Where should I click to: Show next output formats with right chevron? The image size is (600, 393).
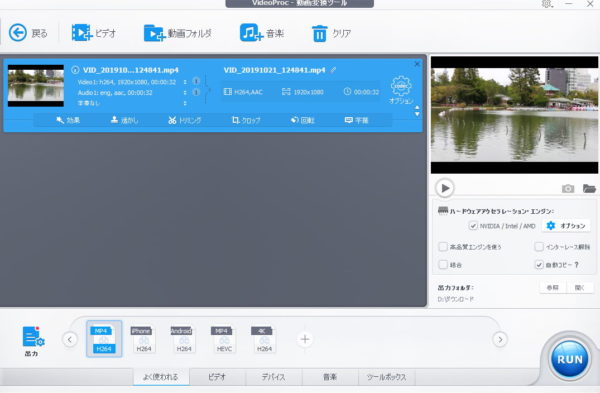pos(500,339)
